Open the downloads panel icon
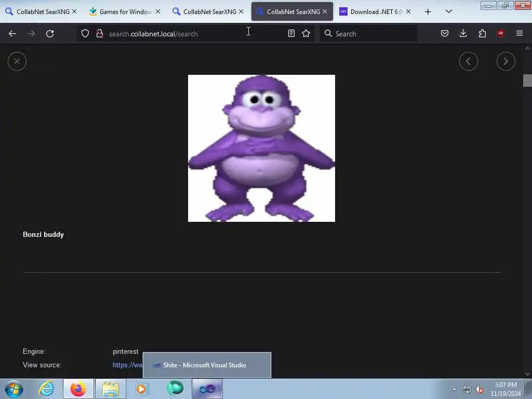532x399 pixels. coord(463,33)
